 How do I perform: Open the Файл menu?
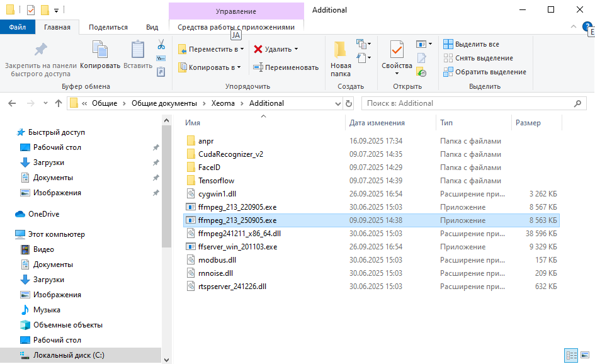click(x=18, y=26)
